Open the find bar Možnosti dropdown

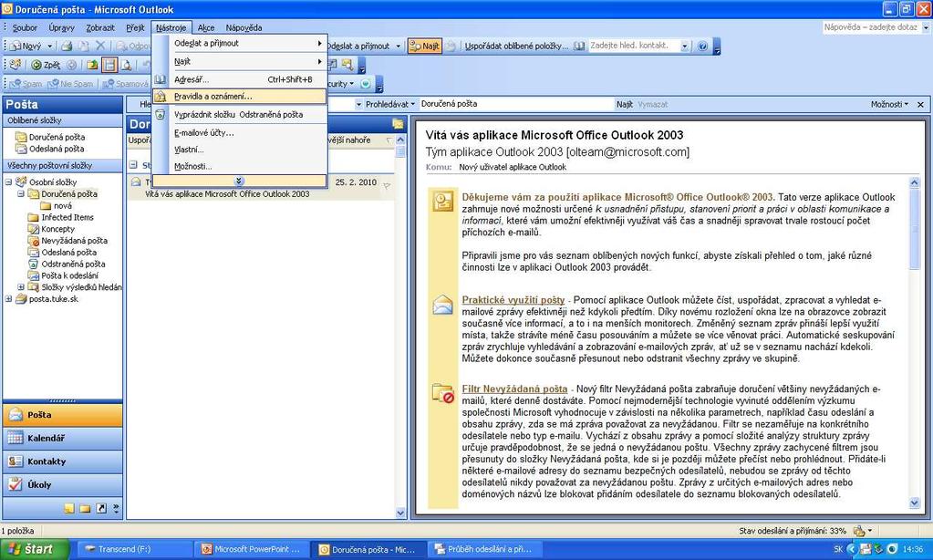[x=889, y=104]
